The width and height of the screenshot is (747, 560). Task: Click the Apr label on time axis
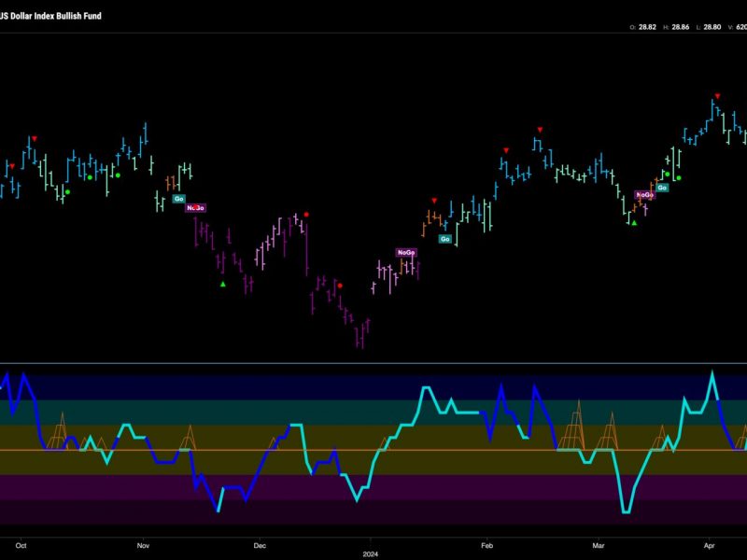click(x=710, y=546)
